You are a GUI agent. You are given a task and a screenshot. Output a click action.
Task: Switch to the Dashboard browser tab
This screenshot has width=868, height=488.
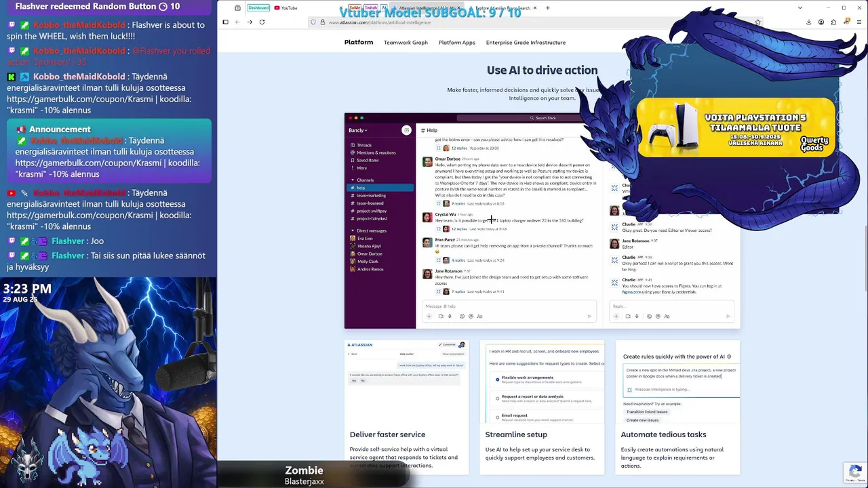coord(258,8)
